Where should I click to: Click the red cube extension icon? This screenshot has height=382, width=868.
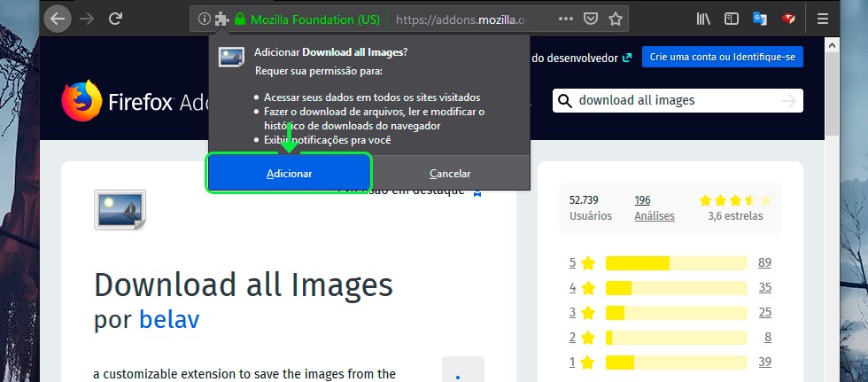tap(788, 19)
